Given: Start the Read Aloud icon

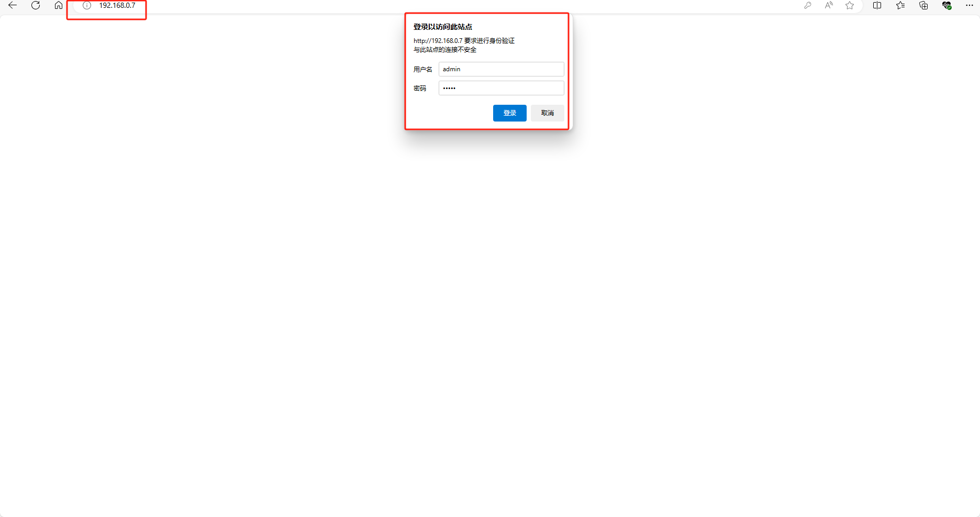Looking at the screenshot, I should click(x=829, y=5).
